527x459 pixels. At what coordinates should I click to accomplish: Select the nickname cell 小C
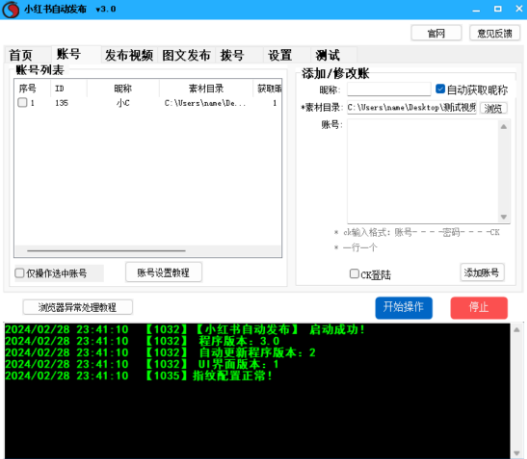pos(123,103)
